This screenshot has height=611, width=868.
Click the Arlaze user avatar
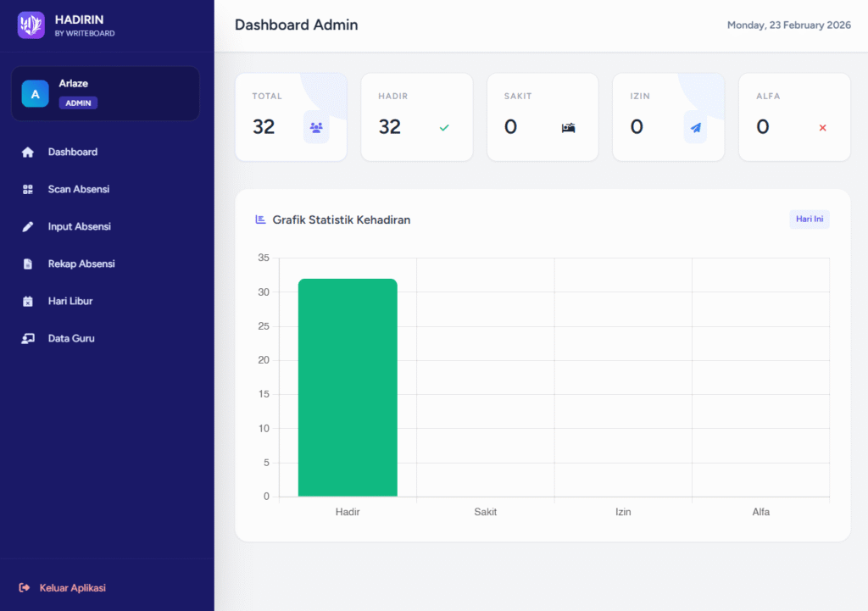(x=35, y=94)
